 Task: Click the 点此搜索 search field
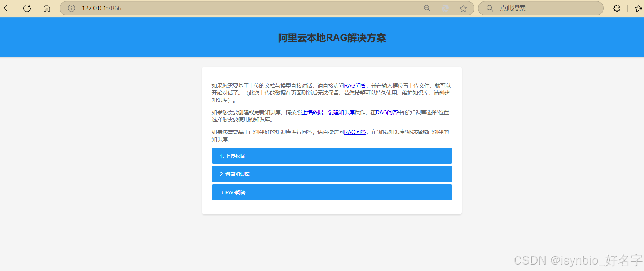[x=541, y=8]
